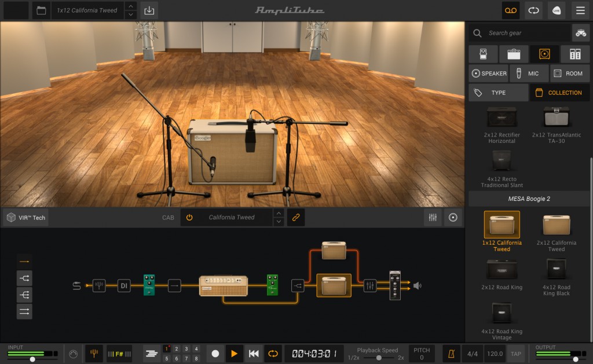This screenshot has height=364, width=593.
Task: Choose the single serial chain routing
Action: pyautogui.click(x=24, y=261)
